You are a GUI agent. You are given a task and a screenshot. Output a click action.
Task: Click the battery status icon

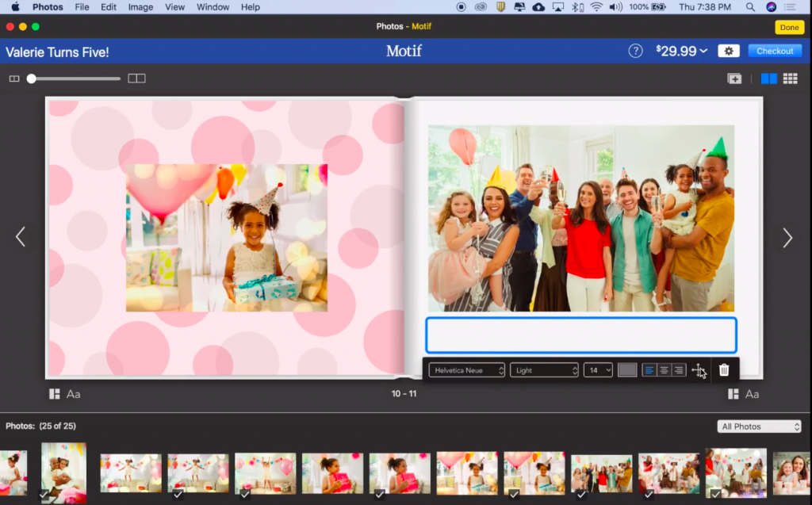659,7
